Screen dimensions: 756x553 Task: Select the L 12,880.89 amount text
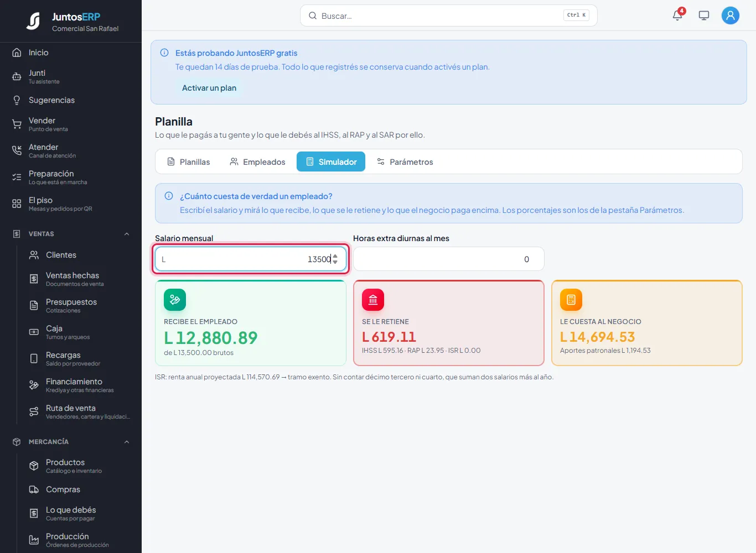[x=211, y=337]
